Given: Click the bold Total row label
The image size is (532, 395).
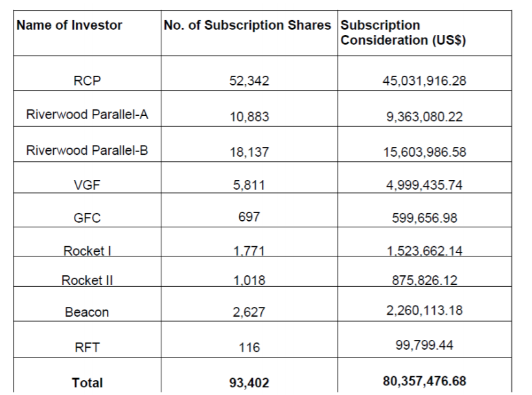Looking at the screenshot, I should pyautogui.click(x=87, y=383).
